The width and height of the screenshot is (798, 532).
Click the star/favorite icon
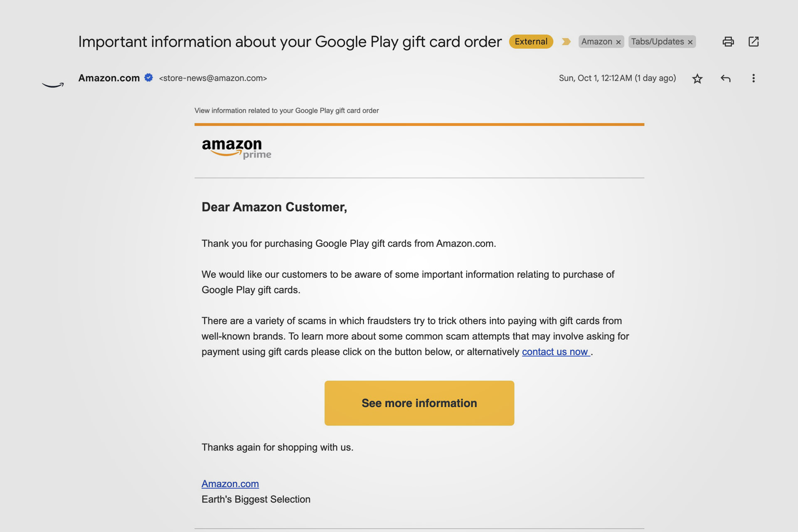[x=698, y=79]
